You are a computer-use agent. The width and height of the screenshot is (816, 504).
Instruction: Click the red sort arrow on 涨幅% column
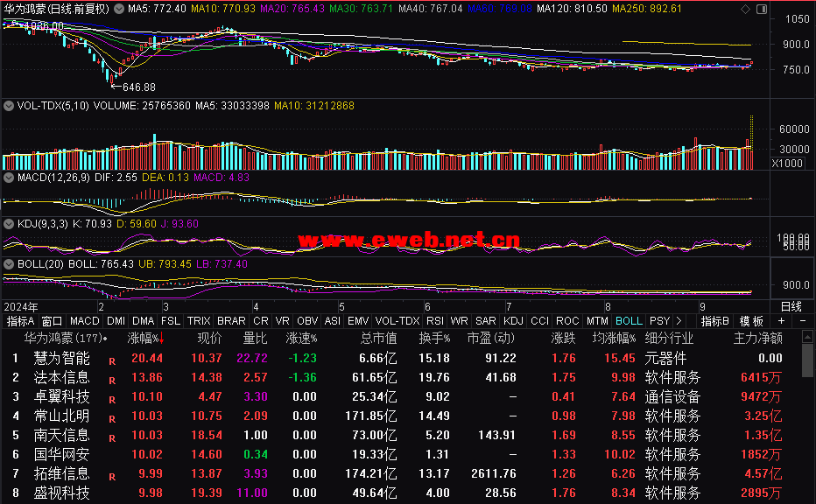tap(162, 338)
